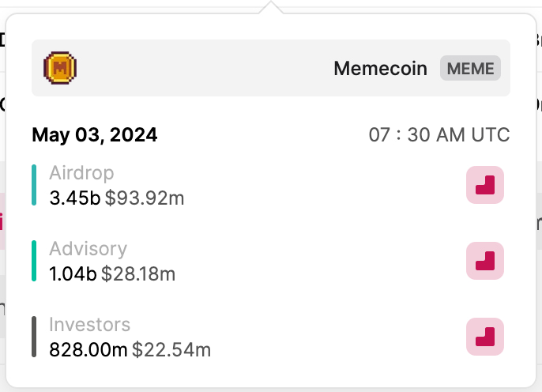Click the pink unlock icon beside Advisory
The image size is (542, 392).
pos(485,261)
